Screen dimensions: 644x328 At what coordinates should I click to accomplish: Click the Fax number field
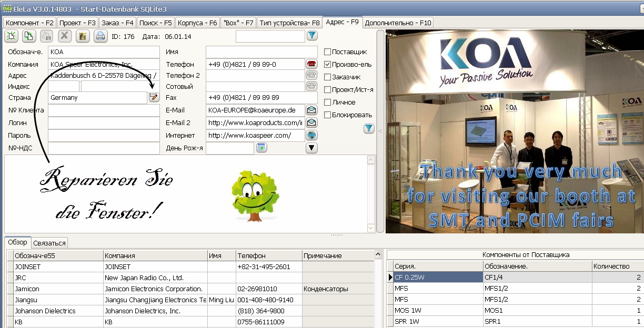point(261,97)
